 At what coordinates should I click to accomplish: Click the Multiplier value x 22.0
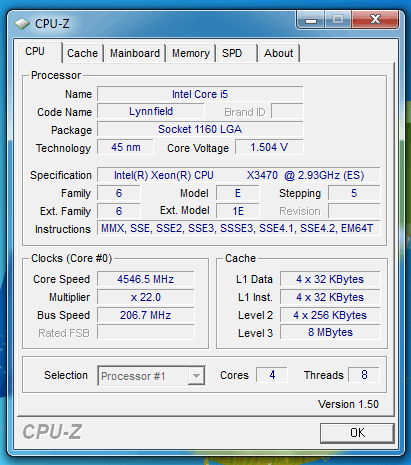coord(146,297)
